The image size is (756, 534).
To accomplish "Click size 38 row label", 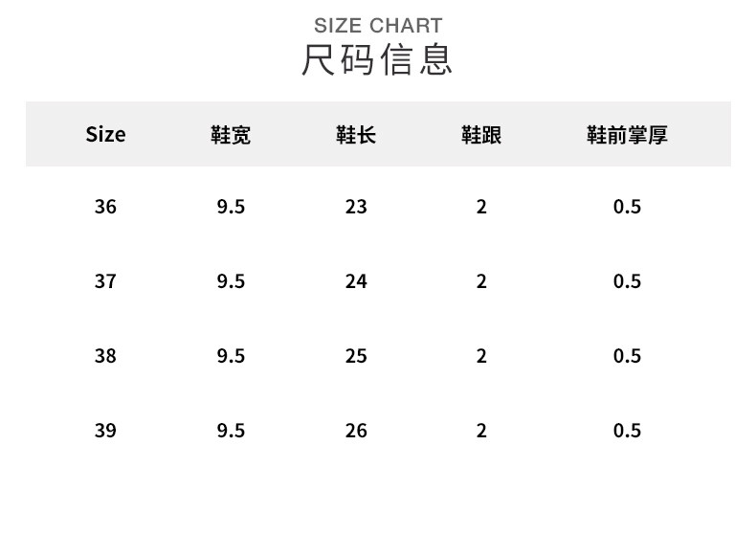I will [x=105, y=356].
